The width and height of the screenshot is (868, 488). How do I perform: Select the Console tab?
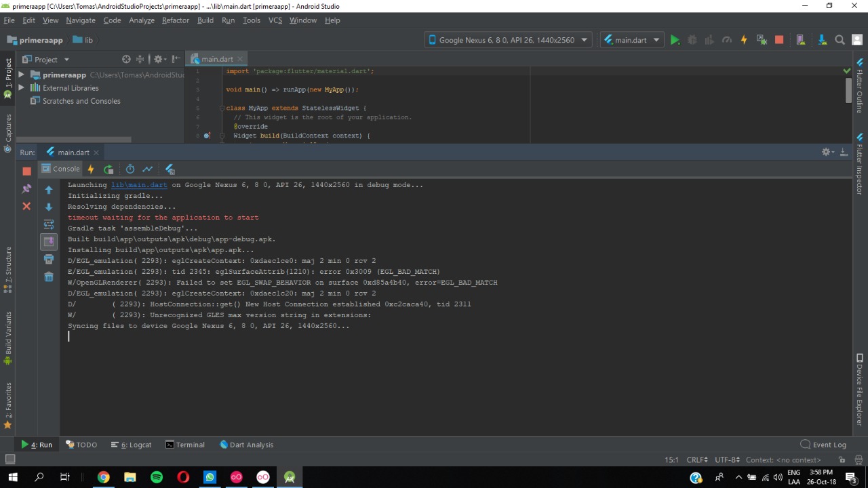60,169
